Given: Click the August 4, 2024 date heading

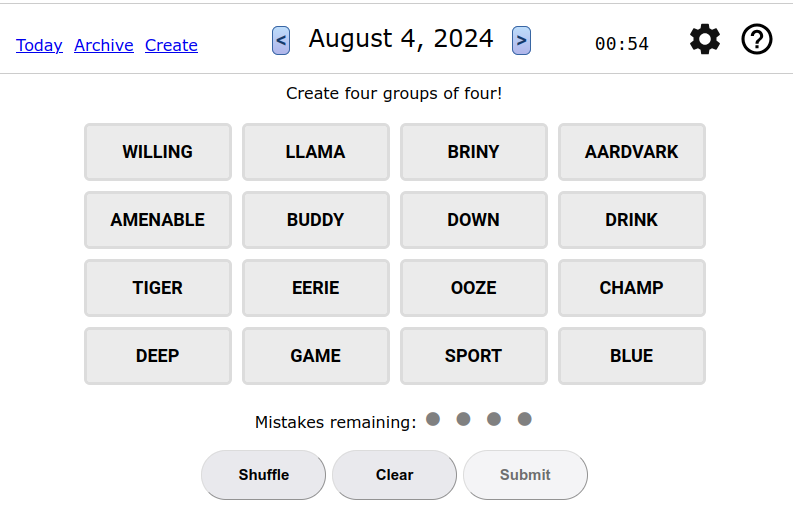Looking at the screenshot, I should pos(401,39).
